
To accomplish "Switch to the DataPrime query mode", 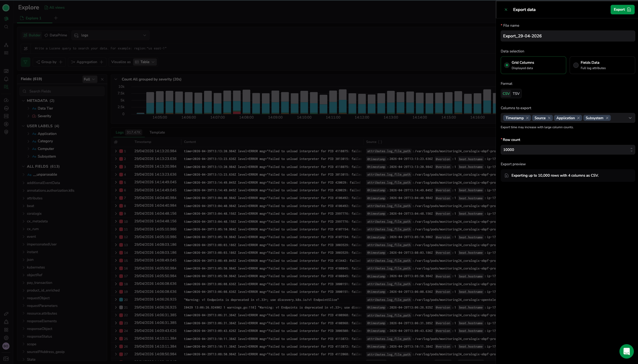I will [x=56, y=35].
